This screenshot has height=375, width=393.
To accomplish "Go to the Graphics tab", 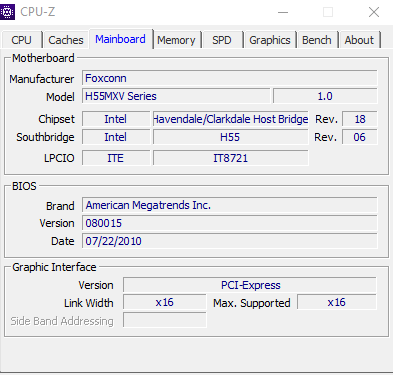I will tap(270, 40).
